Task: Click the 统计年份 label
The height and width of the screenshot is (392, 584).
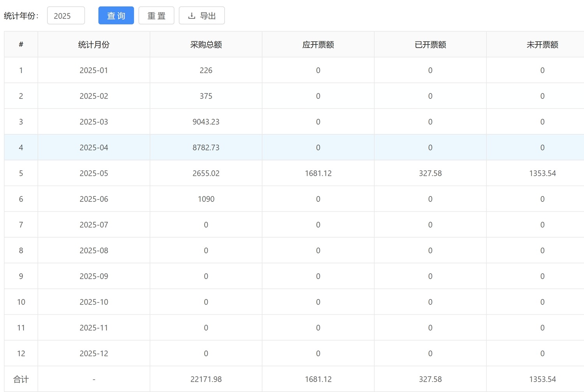Action: click(x=21, y=16)
